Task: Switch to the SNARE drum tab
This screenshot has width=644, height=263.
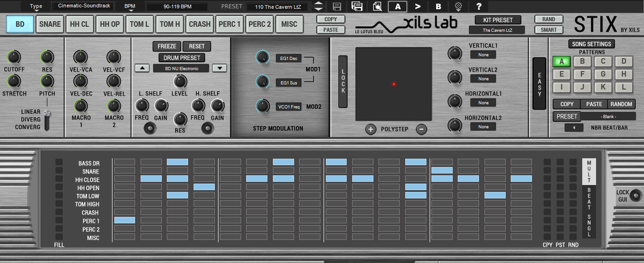Action: click(50, 24)
